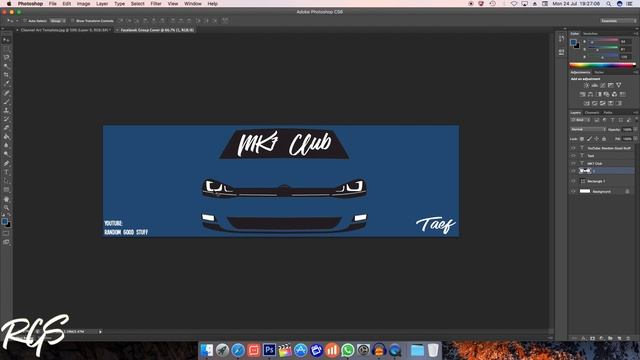Screen dimensions: 640x360
Task: Hide the MK7 Club text layer
Action: click(573, 163)
